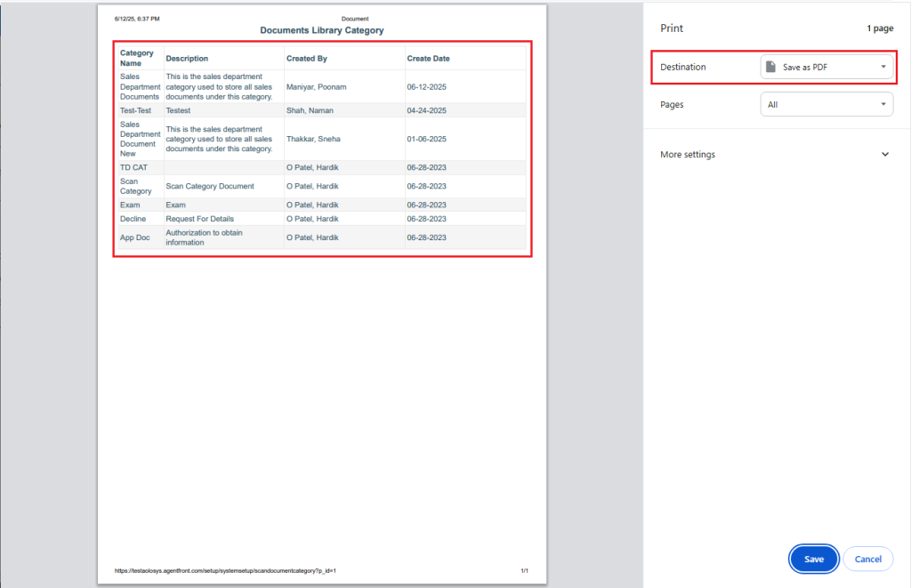911x588 pixels.
Task: Open the Destination dropdown arrow
Action: pyautogui.click(x=883, y=68)
